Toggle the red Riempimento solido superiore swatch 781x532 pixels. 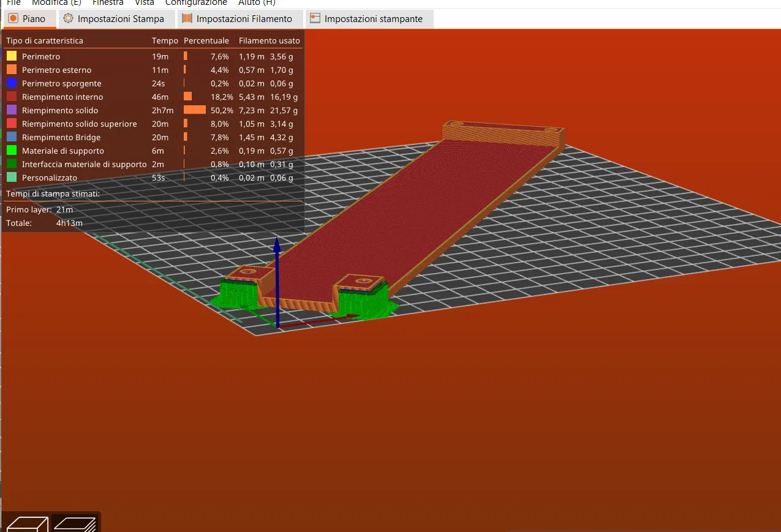pyautogui.click(x=12, y=124)
